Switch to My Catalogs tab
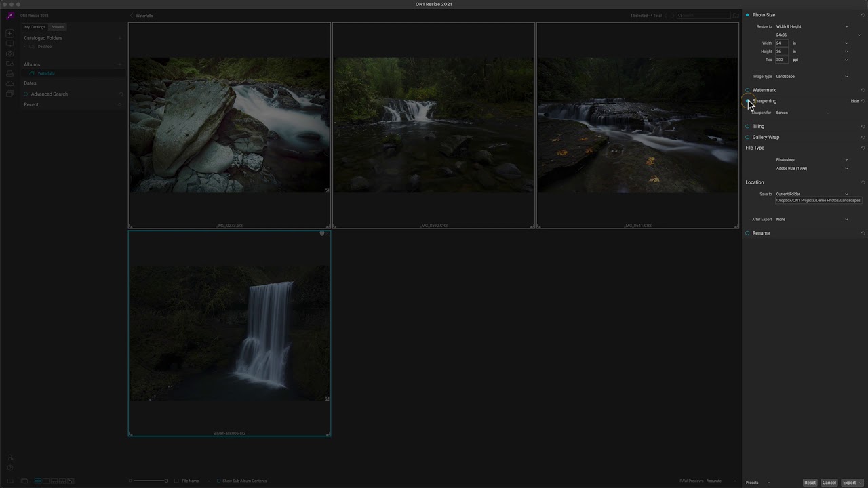 (35, 27)
